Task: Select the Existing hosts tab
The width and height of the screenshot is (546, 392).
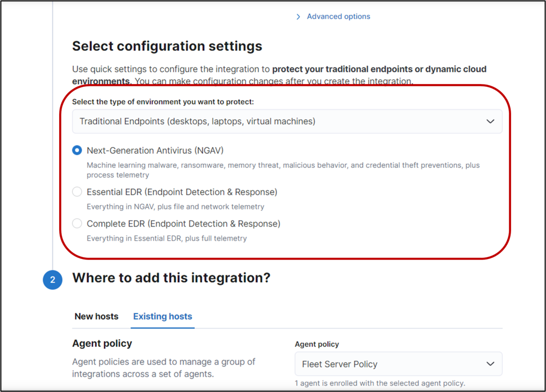Action: [162, 317]
